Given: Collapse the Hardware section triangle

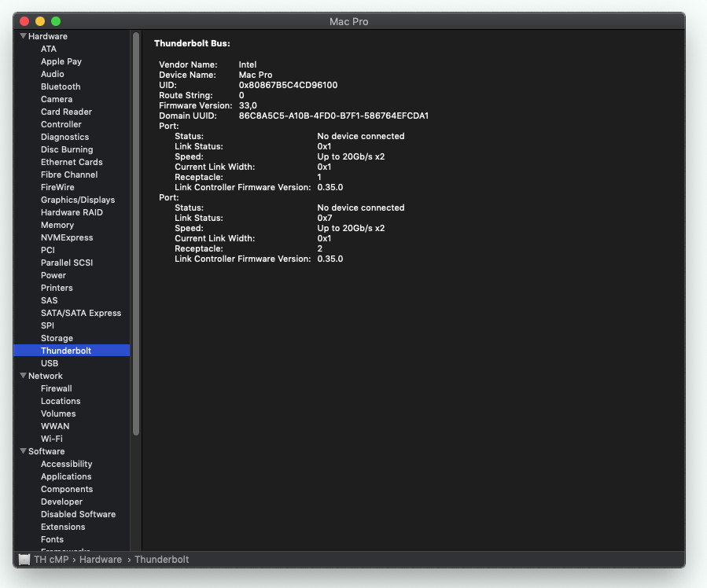Looking at the screenshot, I should (x=24, y=36).
